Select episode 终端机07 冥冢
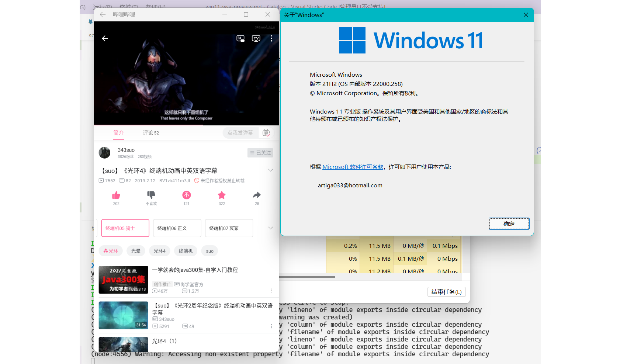This screenshot has height=364, width=627. (x=229, y=228)
